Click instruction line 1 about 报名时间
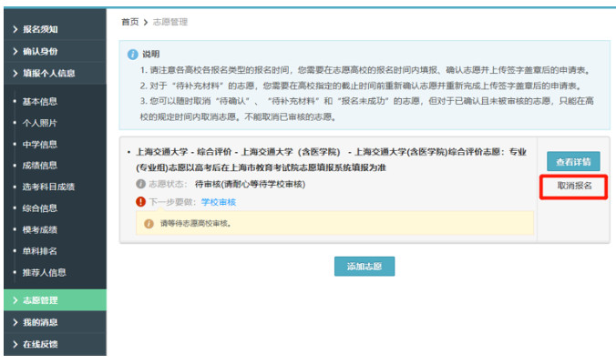616x364 pixels. click(365, 70)
